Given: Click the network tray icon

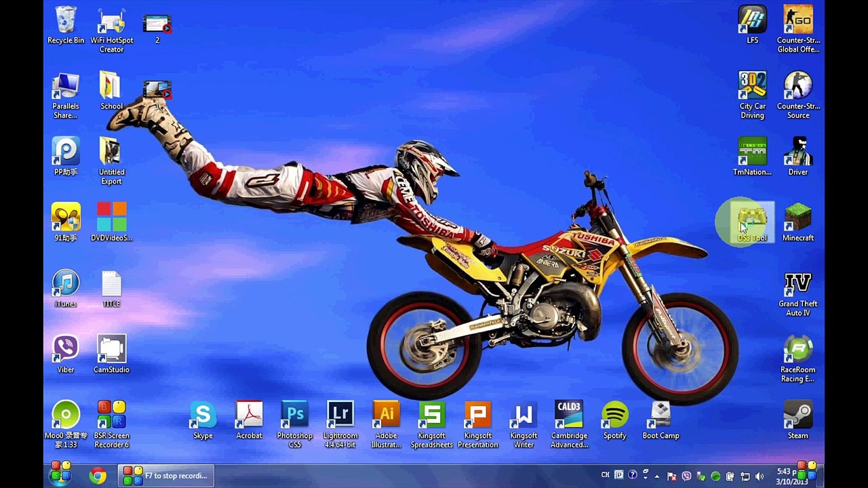Looking at the screenshot, I should pyautogui.click(x=745, y=476).
